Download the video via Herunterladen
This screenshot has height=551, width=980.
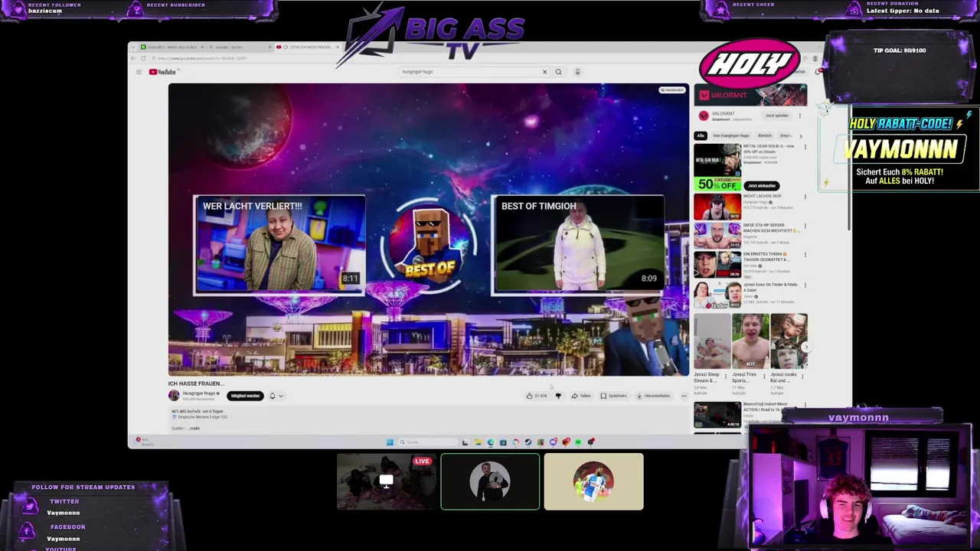pyautogui.click(x=653, y=396)
